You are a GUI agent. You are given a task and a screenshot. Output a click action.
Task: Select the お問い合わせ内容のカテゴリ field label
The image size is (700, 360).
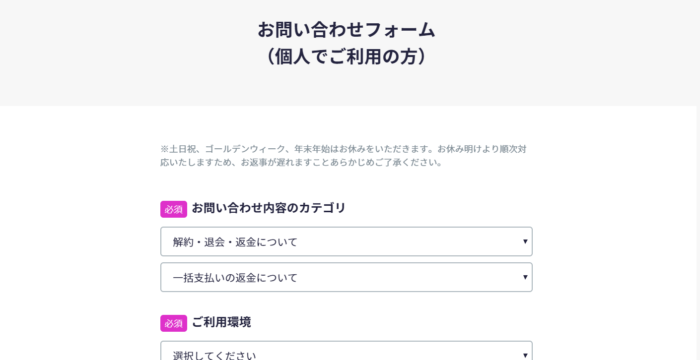point(268,208)
